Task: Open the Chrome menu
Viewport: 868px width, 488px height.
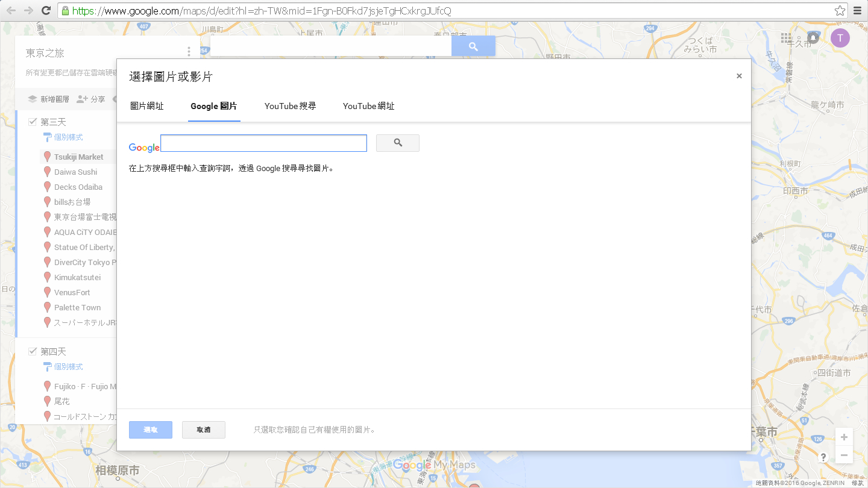Action: 858,11
